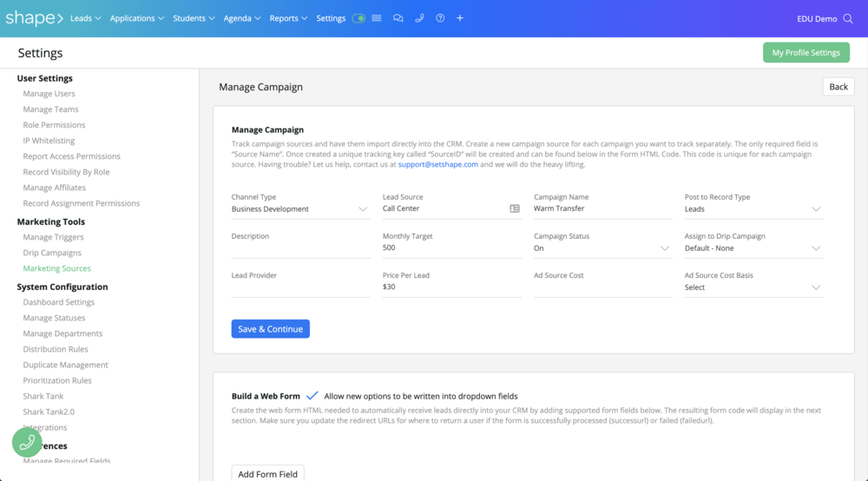
Task: Click the support@setshape.com email link
Action: point(437,164)
